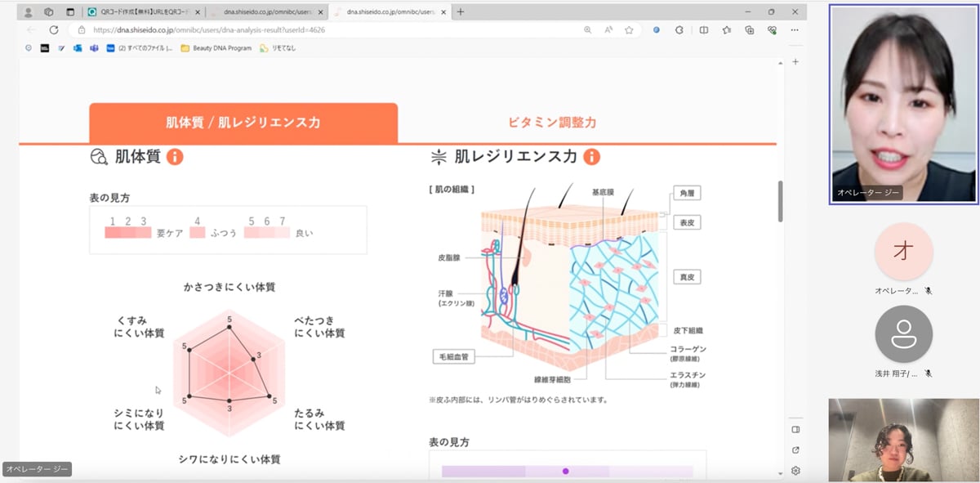Click the info icon beside 肌体質 heading
980x483 pixels.
pyautogui.click(x=175, y=157)
